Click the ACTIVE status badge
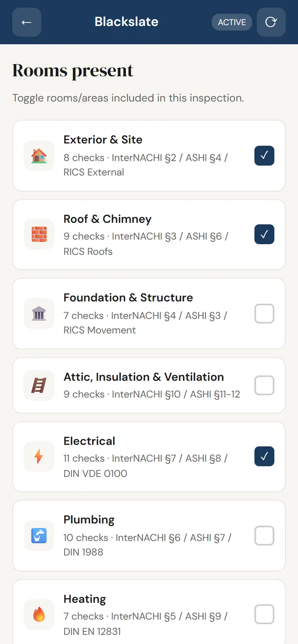Screen dimensions: 298x644 tap(232, 22)
